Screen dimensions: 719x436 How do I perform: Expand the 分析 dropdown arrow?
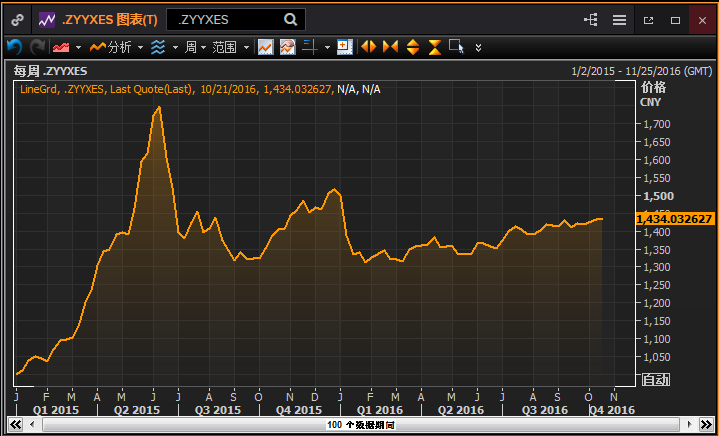pyautogui.click(x=140, y=48)
